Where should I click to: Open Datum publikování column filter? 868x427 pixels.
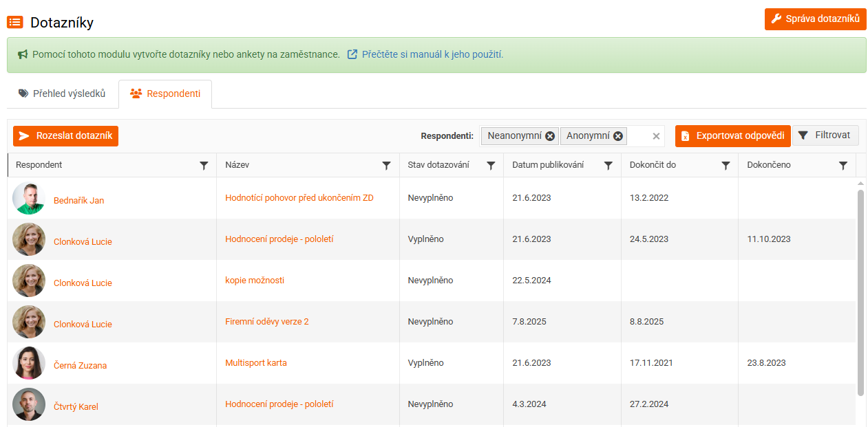608,166
